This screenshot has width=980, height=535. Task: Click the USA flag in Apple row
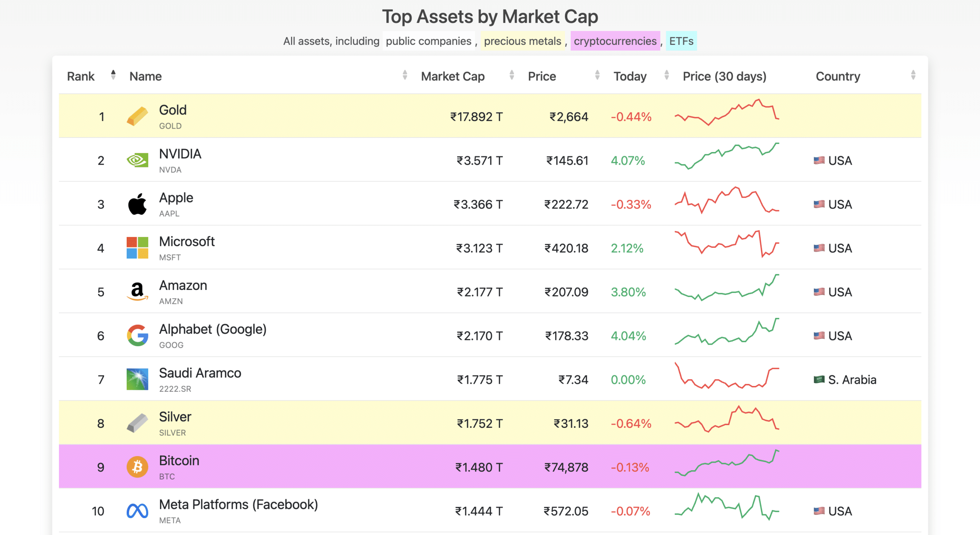click(x=819, y=204)
